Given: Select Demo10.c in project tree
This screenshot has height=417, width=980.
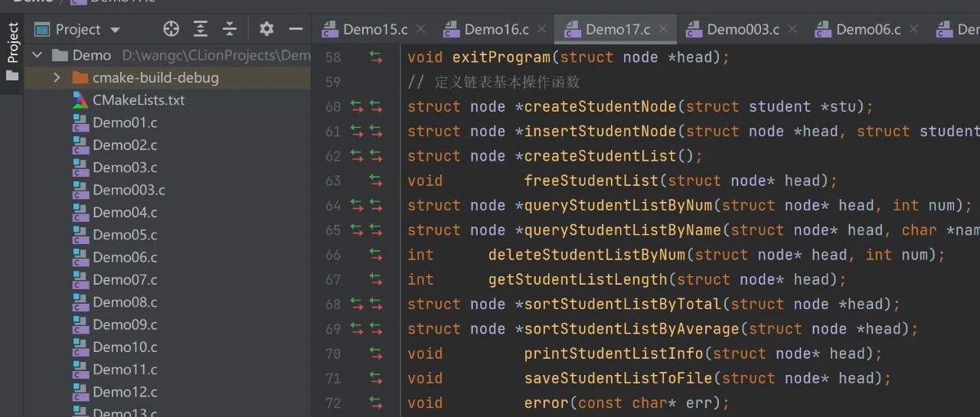Looking at the screenshot, I should point(125,347).
